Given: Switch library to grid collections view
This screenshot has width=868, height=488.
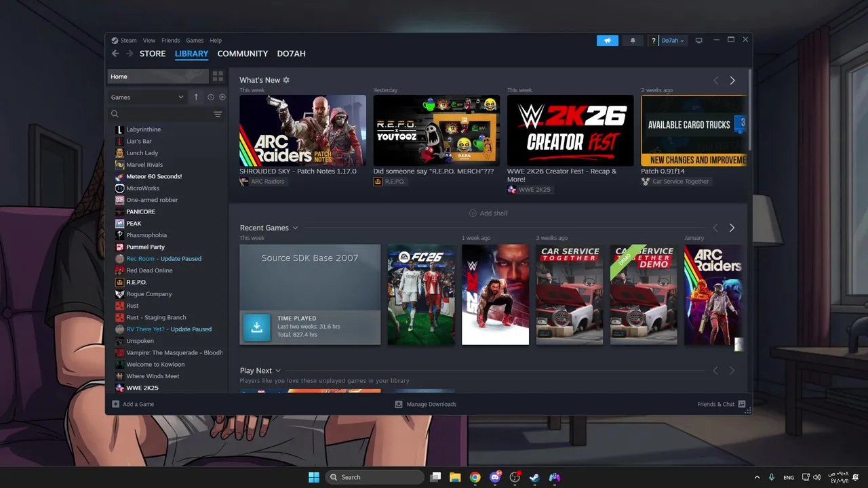Looking at the screenshot, I should 218,77.
